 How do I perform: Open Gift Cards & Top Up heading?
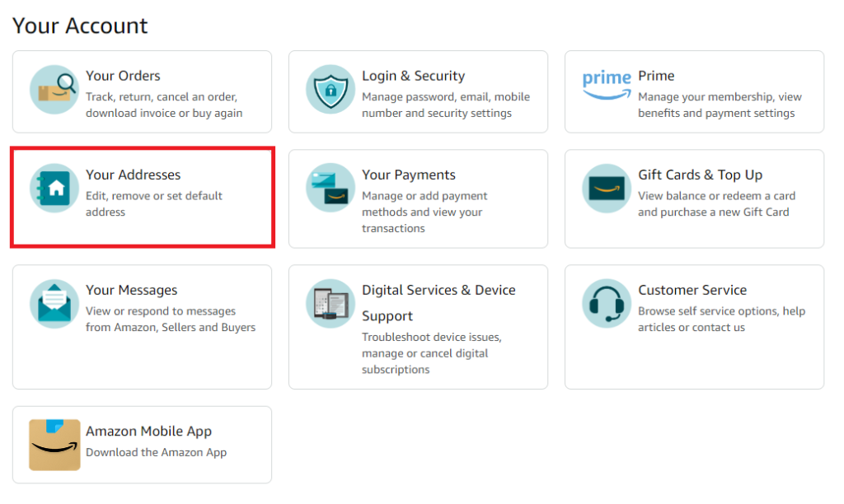pyautogui.click(x=701, y=175)
